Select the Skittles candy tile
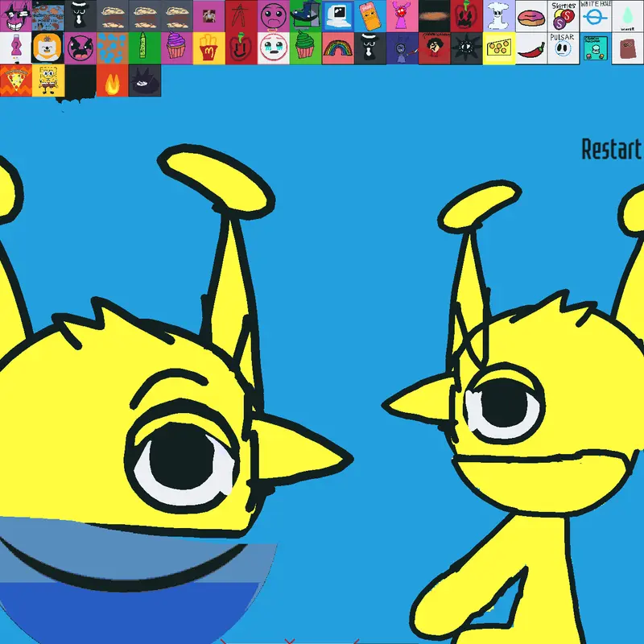The height and width of the screenshot is (644, 644). click(x=563, y=16)
